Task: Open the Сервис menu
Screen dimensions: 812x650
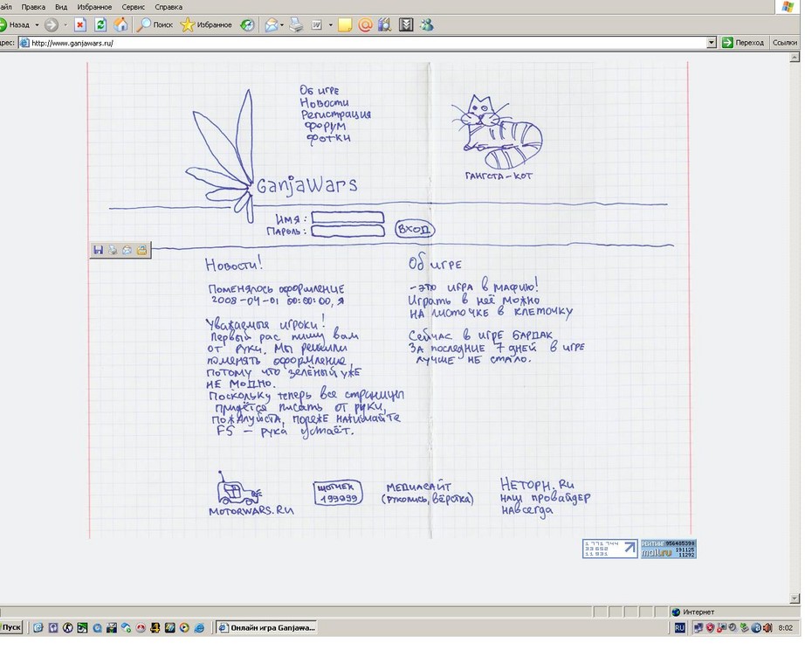Action: tap(133, 7)
